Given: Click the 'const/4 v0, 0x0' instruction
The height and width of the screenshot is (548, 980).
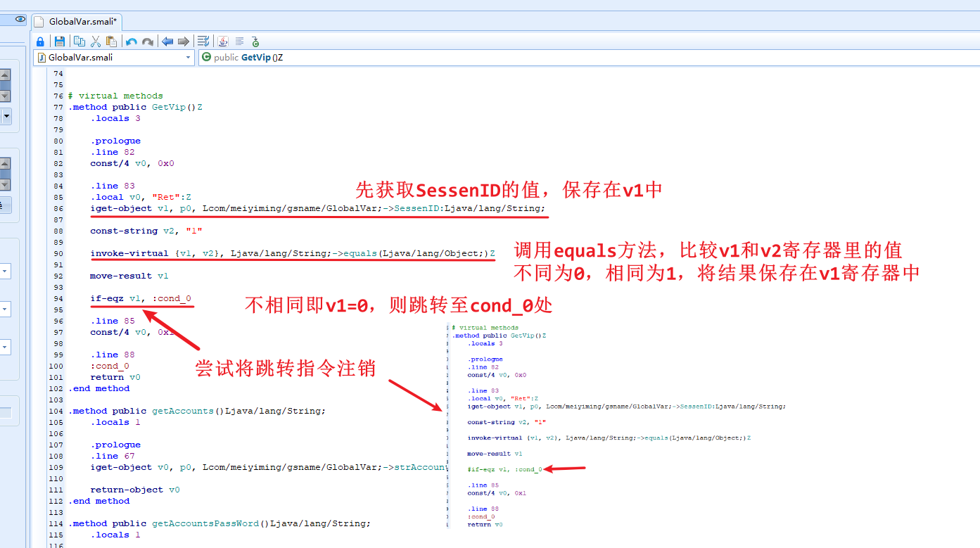Looking at the screenshot, I should click(132, 163).
